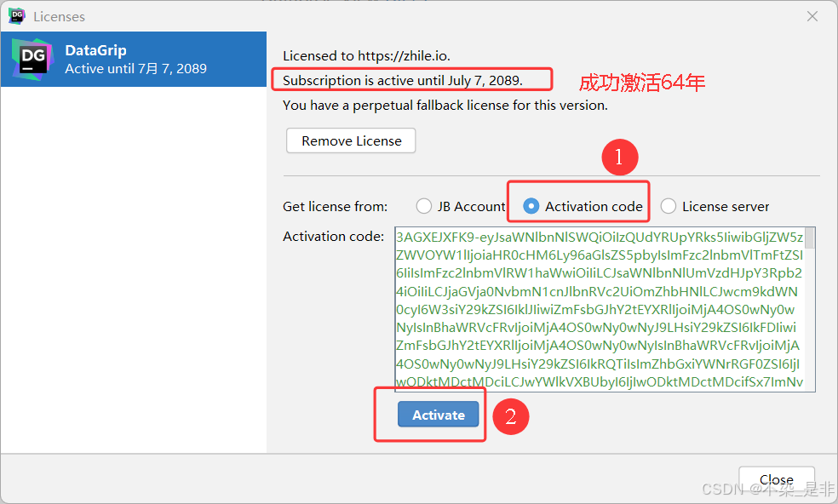Click 'Subscription is active until July 7, 2089.' text

(403, 80)
